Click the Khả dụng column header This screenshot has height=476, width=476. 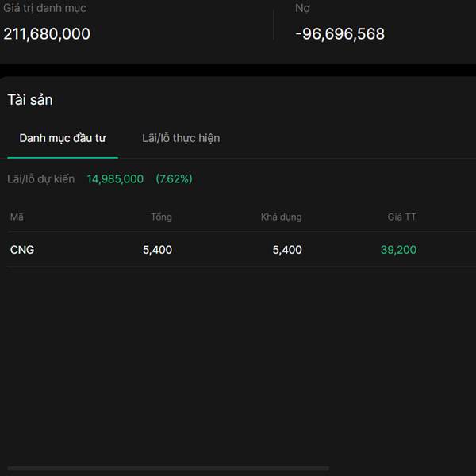(281, 217)
